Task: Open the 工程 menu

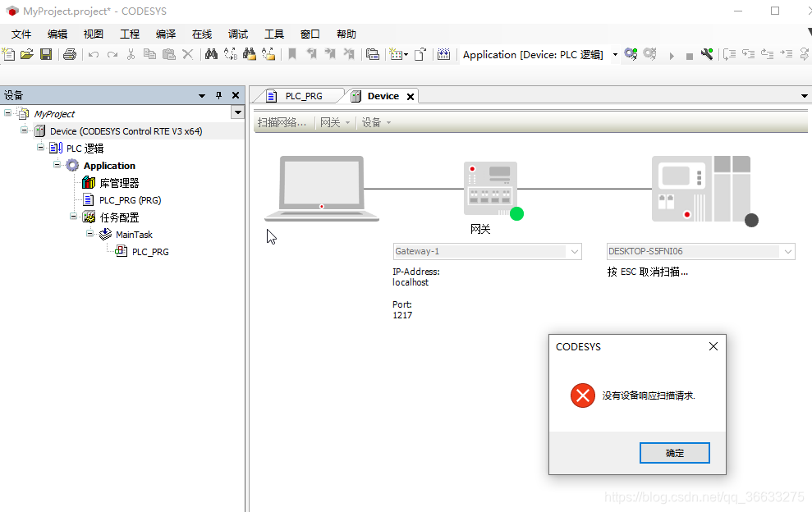Action: pyautogui.click(x=130, y=34)
